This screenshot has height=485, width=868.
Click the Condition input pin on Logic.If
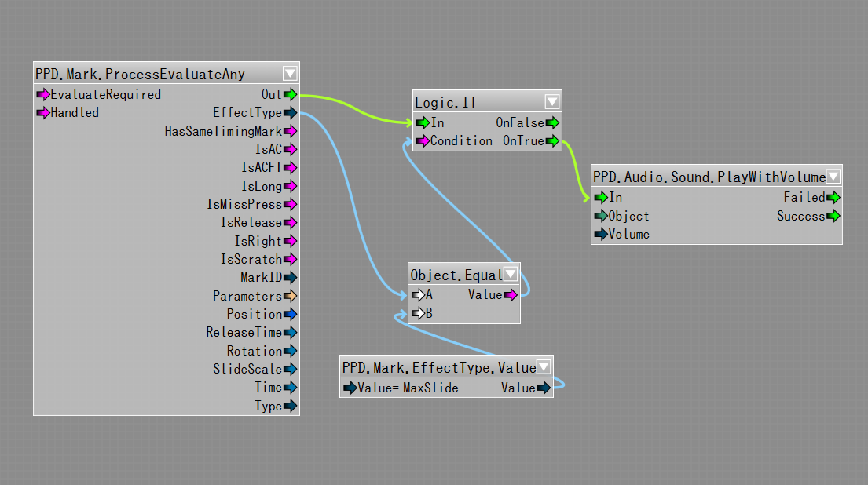[x=423, y=141]
